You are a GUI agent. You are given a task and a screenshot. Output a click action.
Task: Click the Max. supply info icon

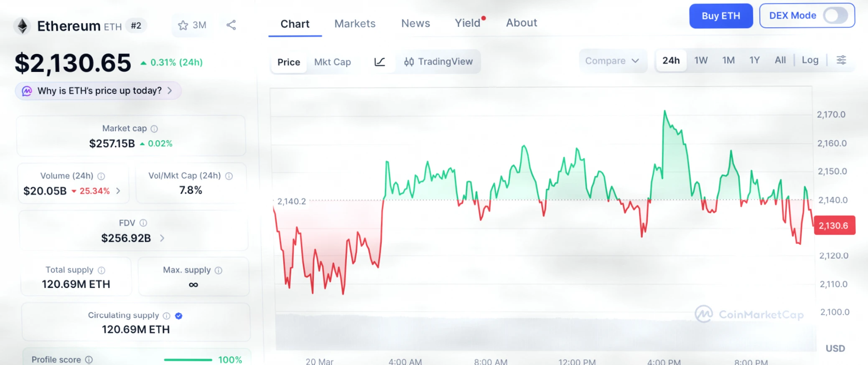point(219,270)
